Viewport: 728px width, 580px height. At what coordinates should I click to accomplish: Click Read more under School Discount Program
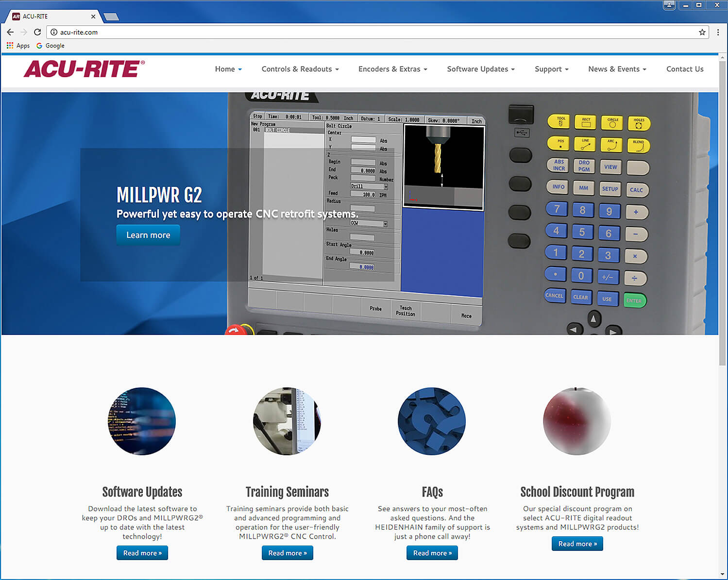click(577, 544)
